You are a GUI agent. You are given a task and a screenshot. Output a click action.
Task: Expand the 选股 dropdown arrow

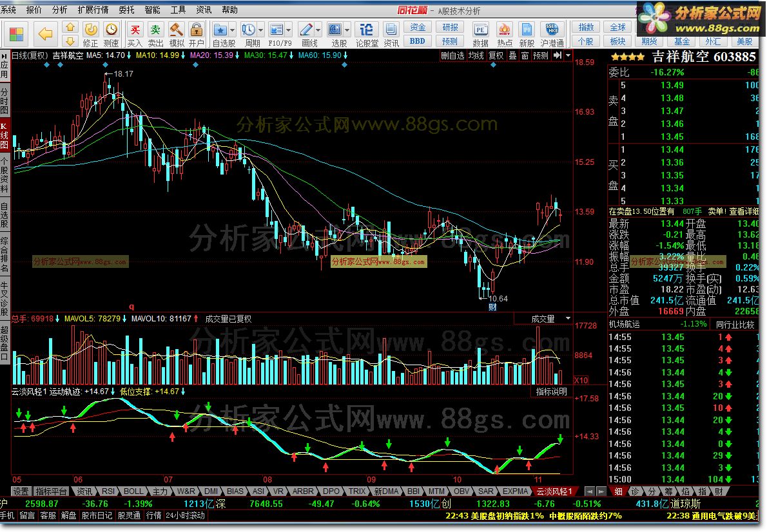click(x=347, y=30)
